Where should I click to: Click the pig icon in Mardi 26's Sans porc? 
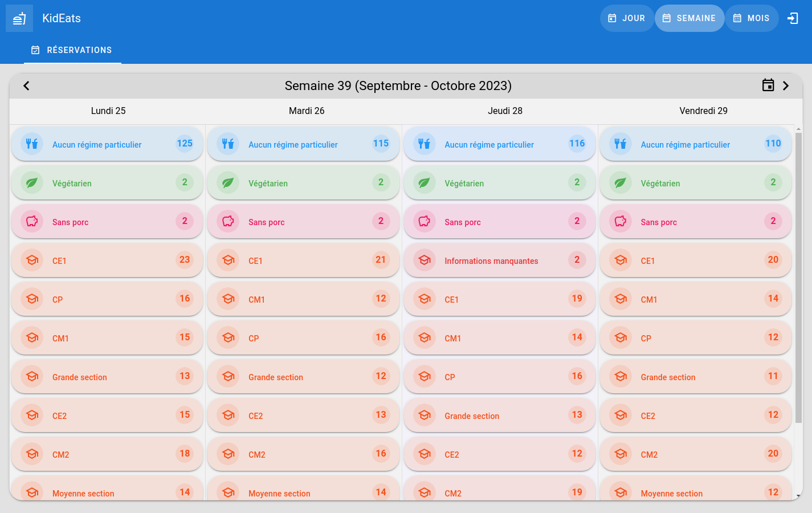[228, 221]
